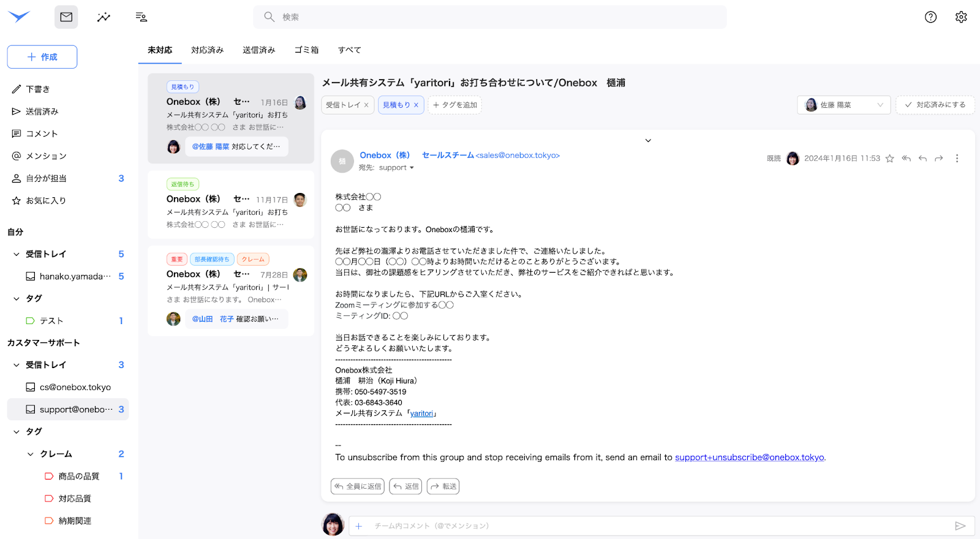The width and height of the screenshot is (980, 539).
Task: Click the 部長確認待ち tag on third email
Action: (212, 260)
